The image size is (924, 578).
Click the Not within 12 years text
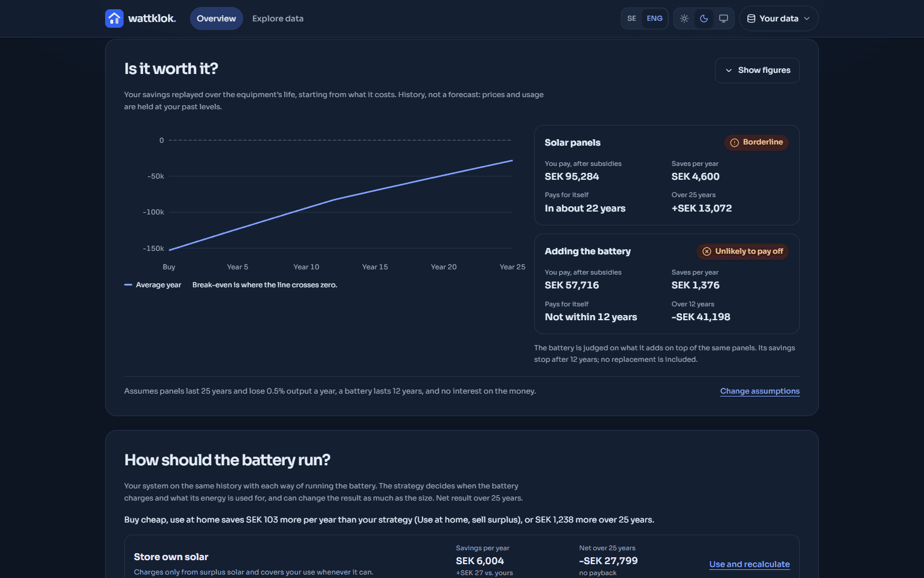[x=591, y=317]
